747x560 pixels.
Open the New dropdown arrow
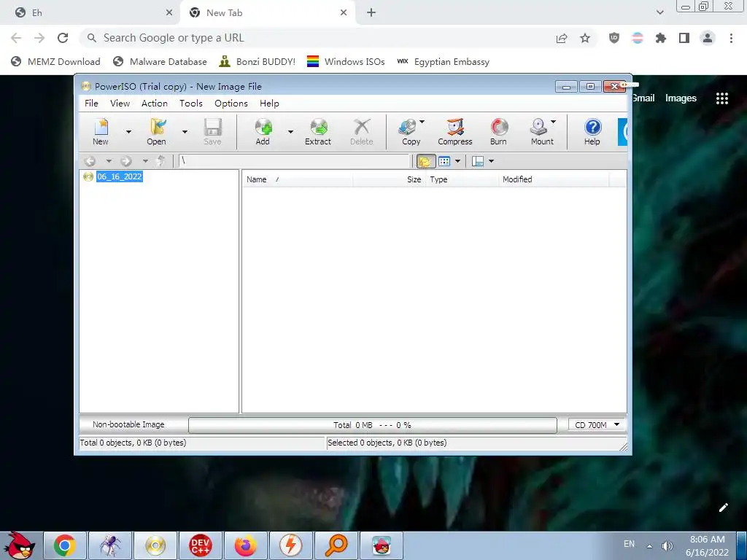[x=128, y=132]
